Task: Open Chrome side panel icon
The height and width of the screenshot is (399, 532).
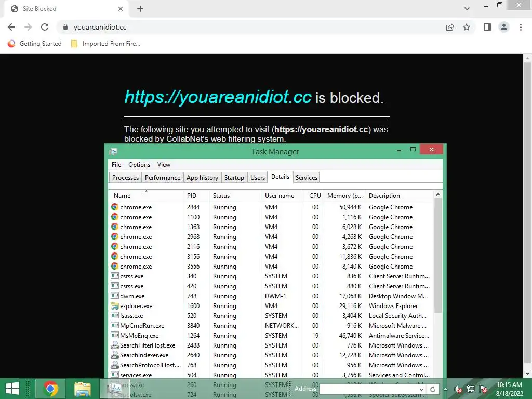Action: (x=487, y=27)
